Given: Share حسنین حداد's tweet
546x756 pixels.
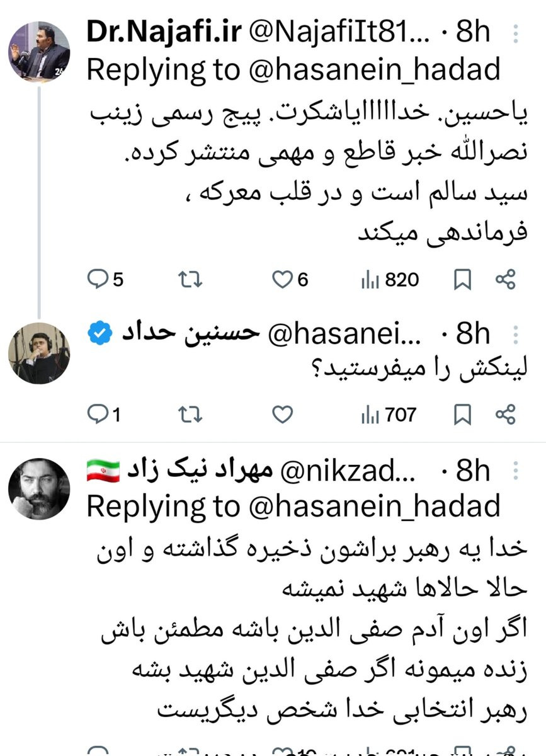Looking at the screenshot, I should coord(506,415).
